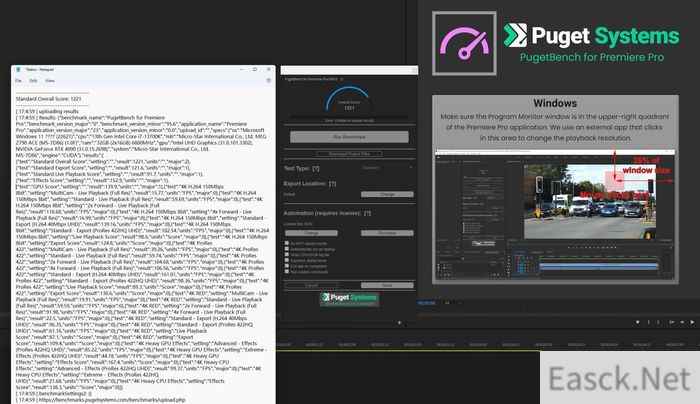Click the bottom-left button in PugetBench panel
Screen dimensions: 700x404
(x=311, y=285)
